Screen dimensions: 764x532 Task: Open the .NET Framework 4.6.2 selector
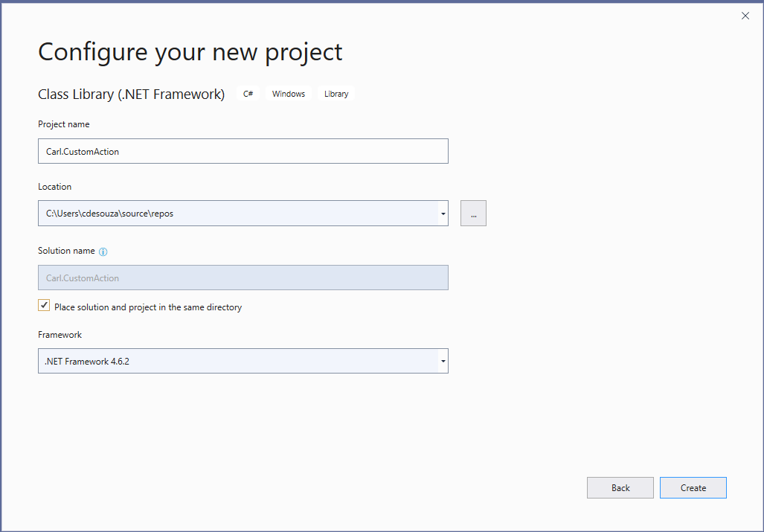pos(243,361)
